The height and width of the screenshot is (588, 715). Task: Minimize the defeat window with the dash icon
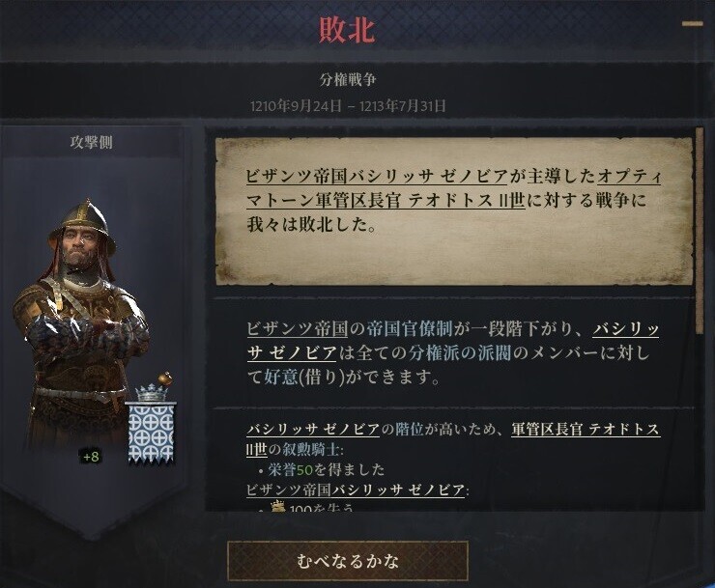692,24
